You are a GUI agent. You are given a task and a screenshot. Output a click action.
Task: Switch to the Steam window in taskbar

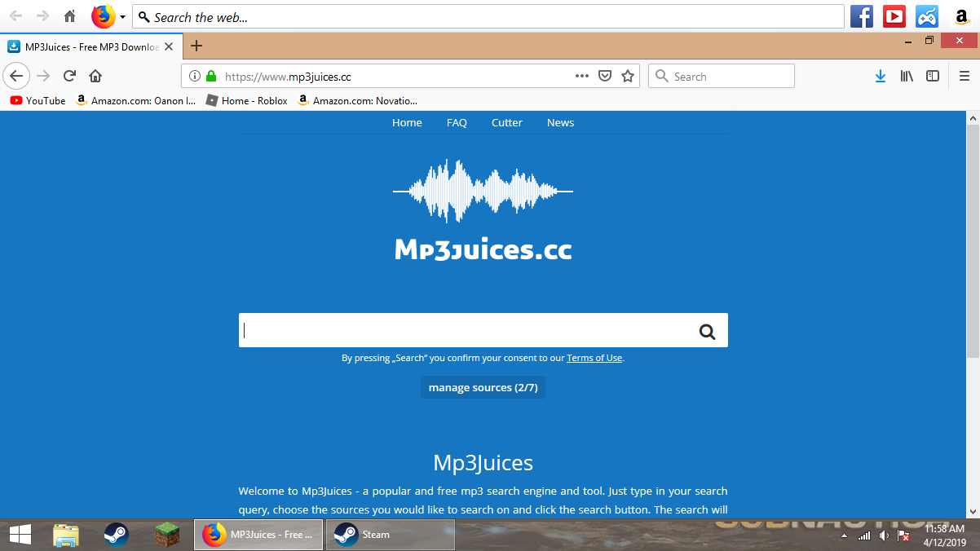coord(391,535)
